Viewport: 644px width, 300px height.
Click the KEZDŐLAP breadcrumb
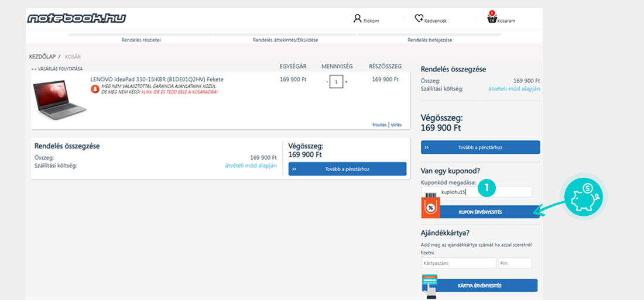tap(42, 56)
